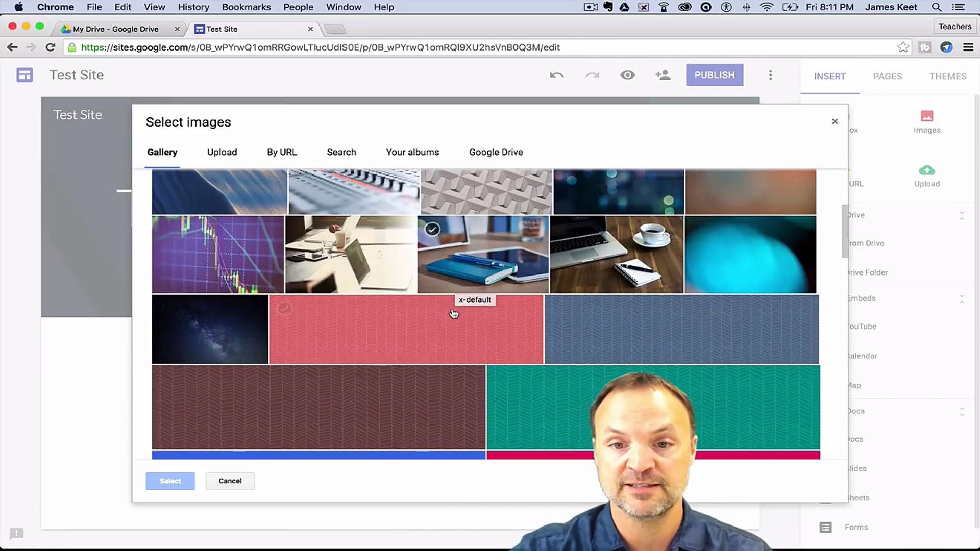980x551 pixels.
Task: Click the add editors person icon
Action: coord(663,76)
